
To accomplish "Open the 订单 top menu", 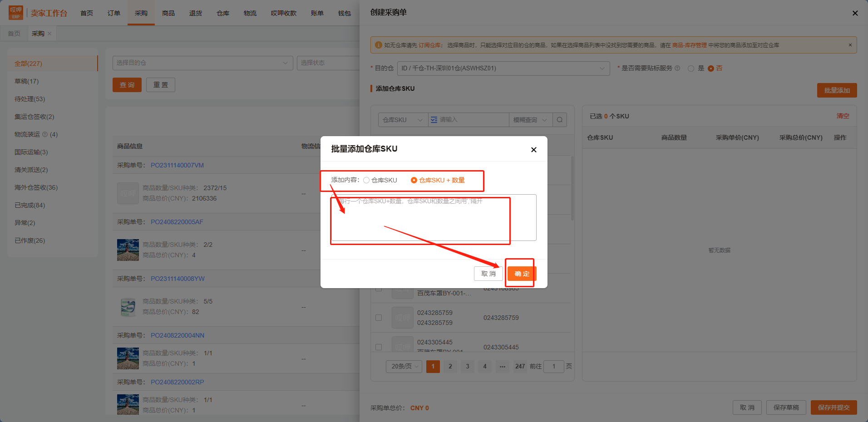I will click(x=114, y=13).
